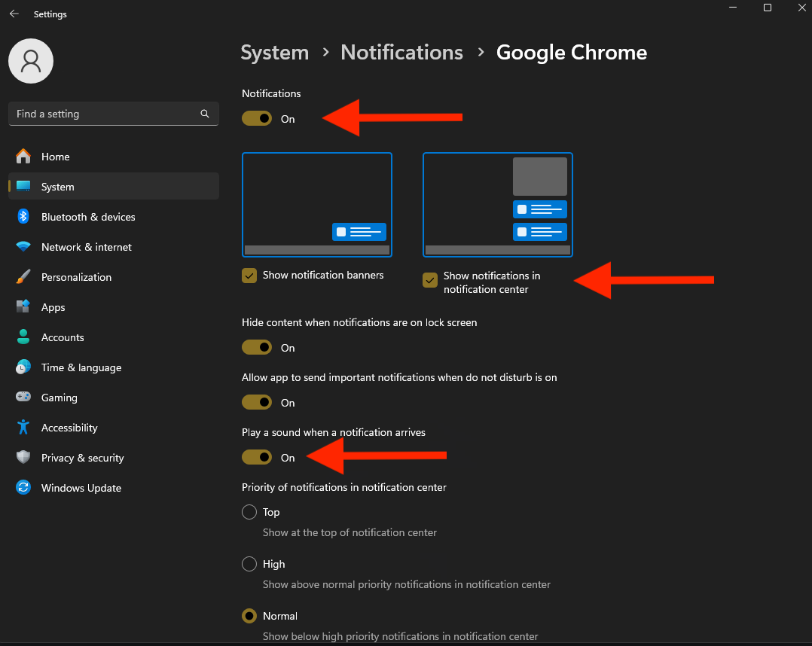812x646 pixels.
Task: Go to Notifications in the breadcrumb
Action: (x=402, y=53)
